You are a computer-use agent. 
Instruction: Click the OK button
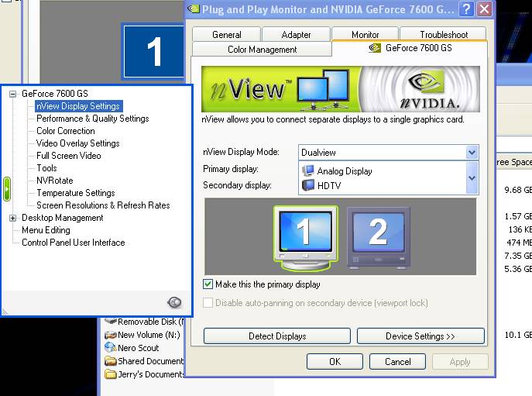(x=335, y=361)
